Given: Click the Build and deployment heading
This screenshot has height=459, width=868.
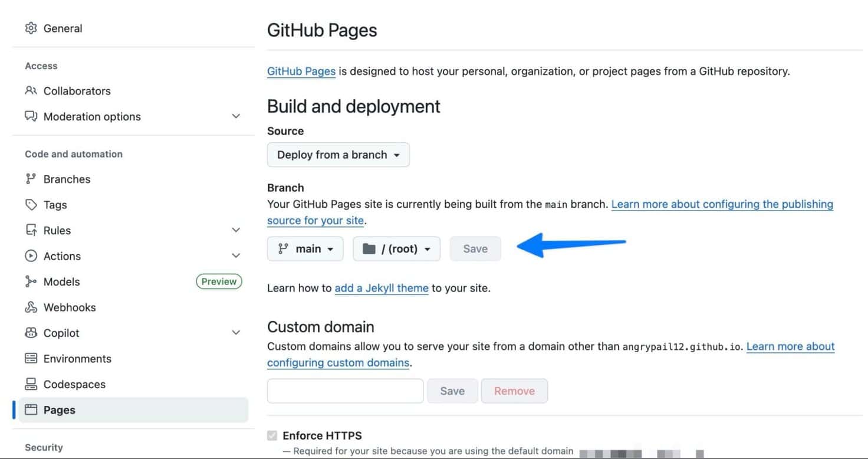Looking at the screenshot, I should click(354, 106).
